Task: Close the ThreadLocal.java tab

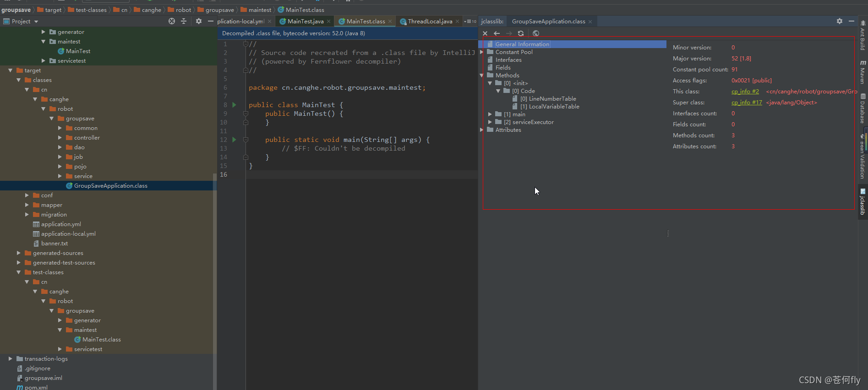Action: point(458,22)
